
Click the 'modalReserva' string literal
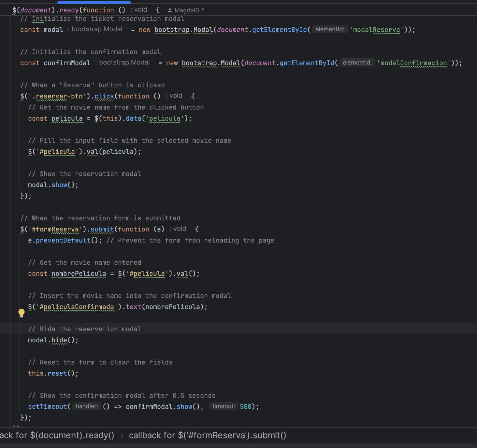click(x=377, y=30)
